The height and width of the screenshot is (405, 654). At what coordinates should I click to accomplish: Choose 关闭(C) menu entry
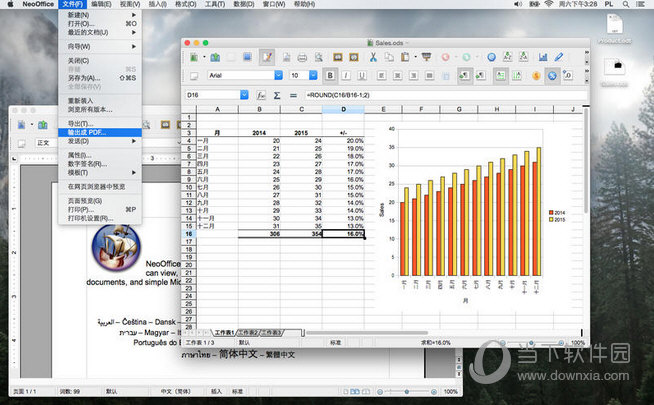pyautogui.click(x=100, y=60)
